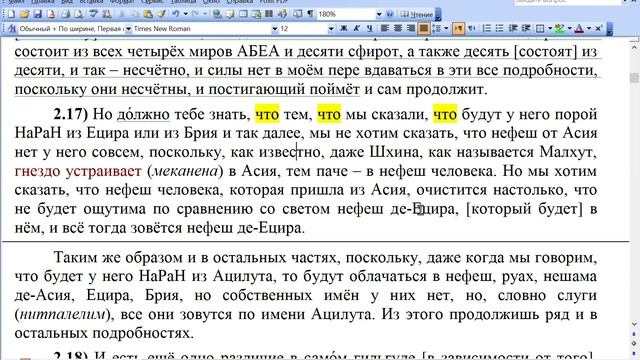Click the paragraph number '2.17)'

click(x=71, y=114)
